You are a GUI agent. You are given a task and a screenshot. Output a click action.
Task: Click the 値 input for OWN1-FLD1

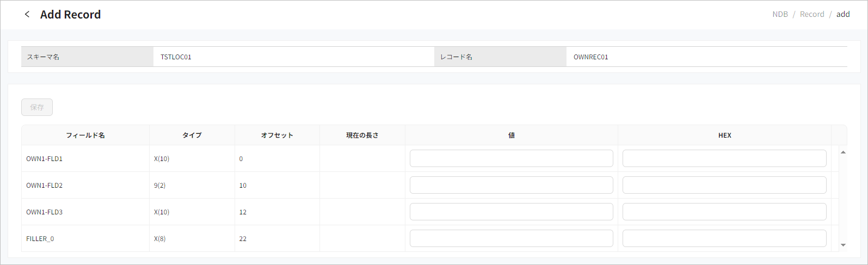click(511, 158)
